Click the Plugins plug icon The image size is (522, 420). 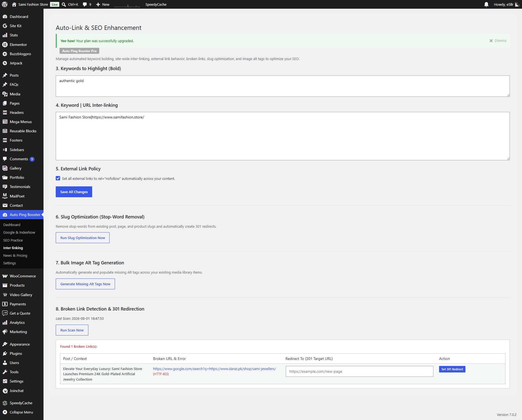[x=5, y=353]
